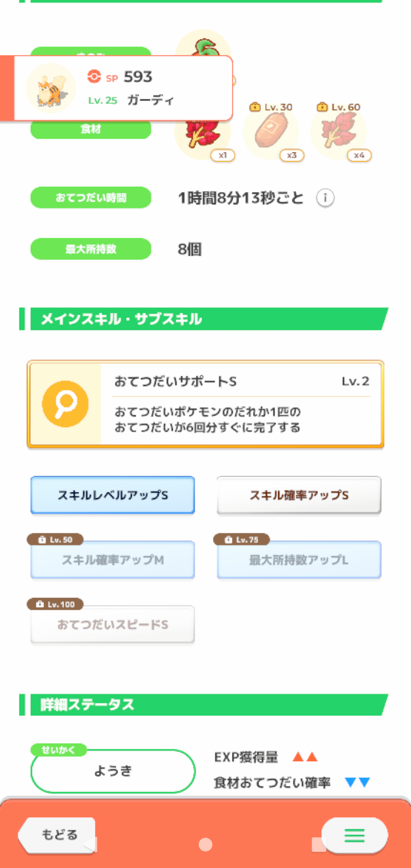Screen dimensions: 411x868
Task: Tap the locked おてつだいスピードS sub skill
Action: coord(112,625)
